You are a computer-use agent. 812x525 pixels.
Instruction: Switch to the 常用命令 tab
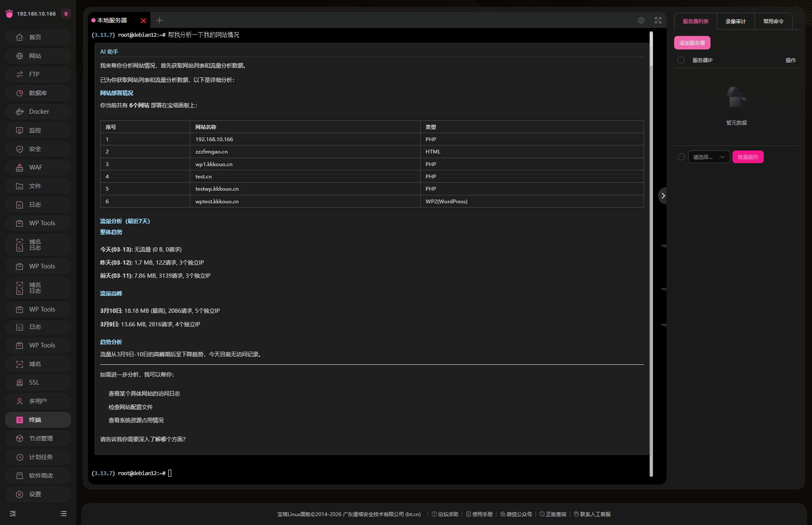coord(773,21)
